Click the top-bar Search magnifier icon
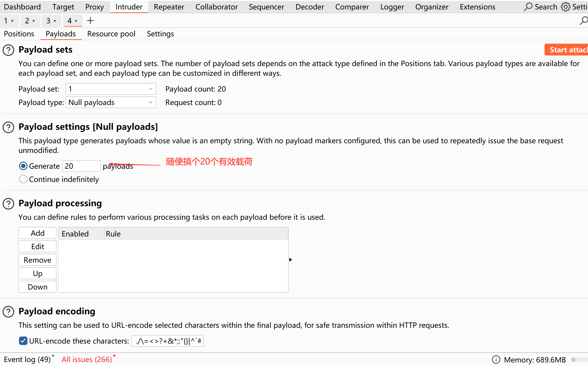Screen dimensions: 588x366 click(x=528, y=7)
